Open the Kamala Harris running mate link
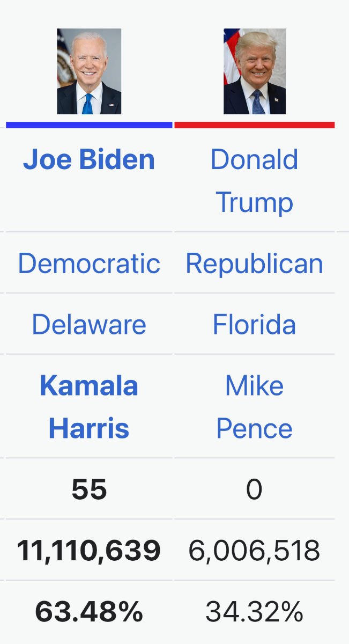349x644 pixels. pyautogui.click(x=89, y=407)
